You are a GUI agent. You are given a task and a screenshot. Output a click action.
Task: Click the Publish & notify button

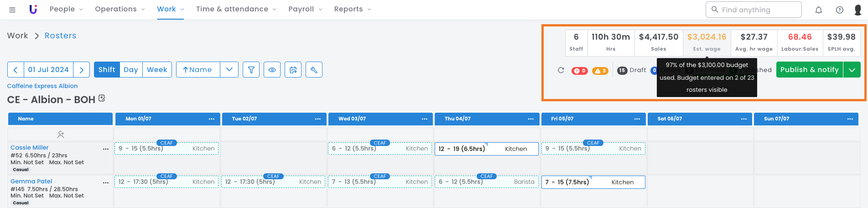(809, 70)
